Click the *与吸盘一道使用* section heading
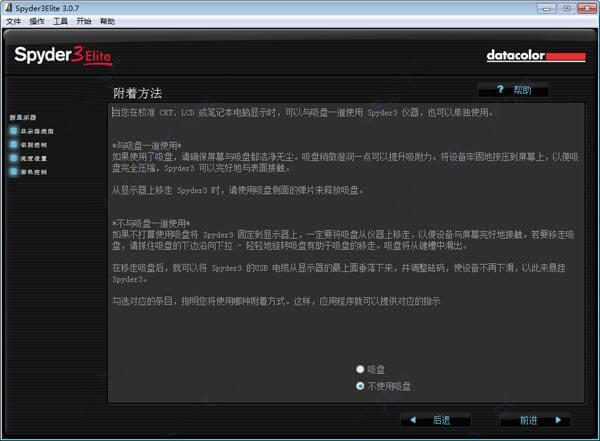Screen dimensions: 600x441 pos(147,146)
